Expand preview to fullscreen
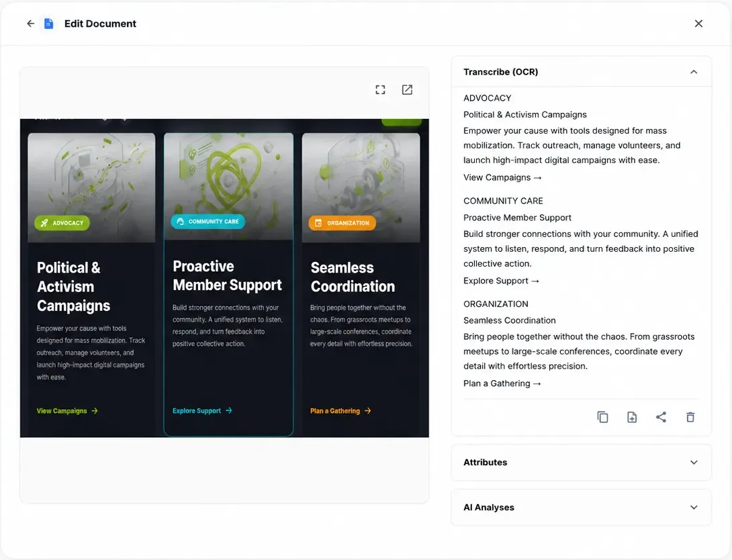Screen dimensions: 732x560 (381, 89)
